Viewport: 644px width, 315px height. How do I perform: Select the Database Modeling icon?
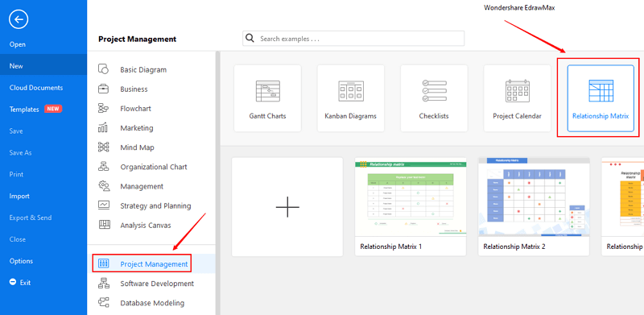[x=103, y=303]
